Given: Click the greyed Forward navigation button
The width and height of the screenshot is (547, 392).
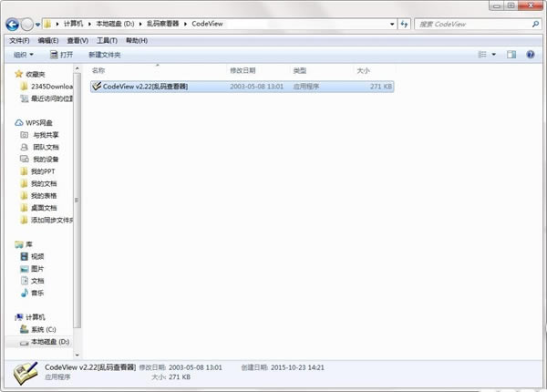Looking at the screenshot, I should pos(27,25).
